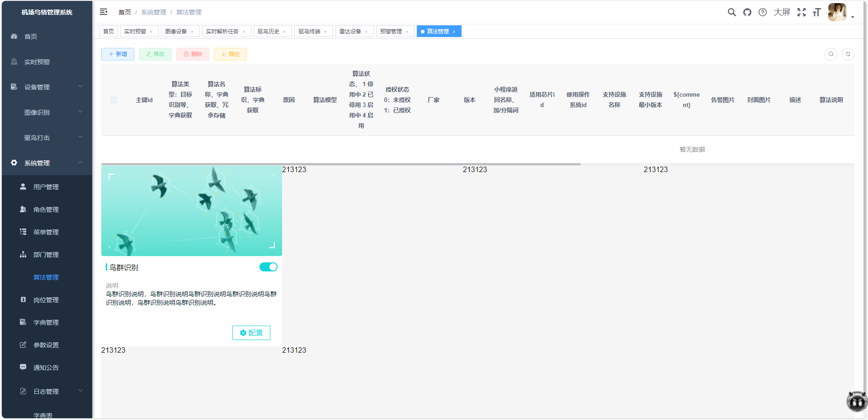Image resolution: width=868 pixels, height=420 pixels.
Task: Click the department management org chart icon
Action: (x=23, y=254)
